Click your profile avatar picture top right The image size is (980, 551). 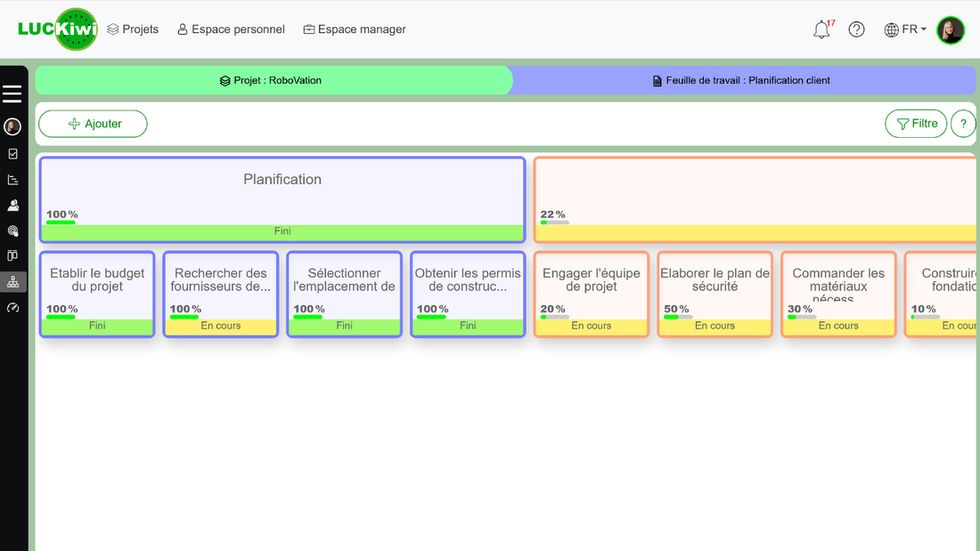coord(951,29)
